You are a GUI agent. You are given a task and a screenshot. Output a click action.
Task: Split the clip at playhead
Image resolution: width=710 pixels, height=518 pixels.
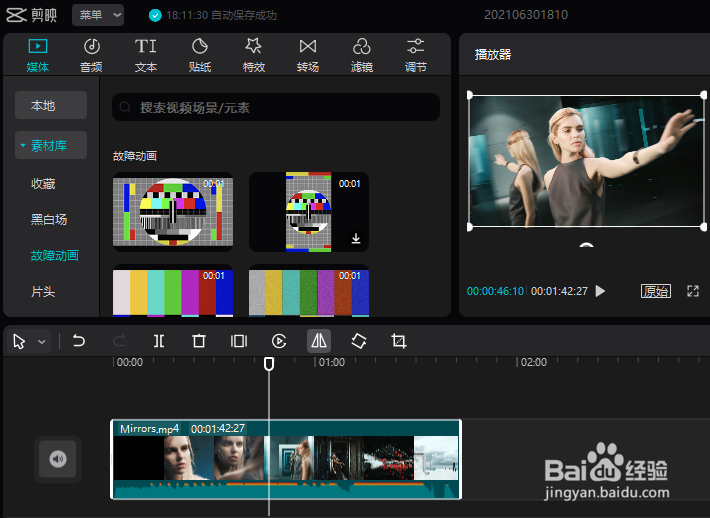point(159,341)
